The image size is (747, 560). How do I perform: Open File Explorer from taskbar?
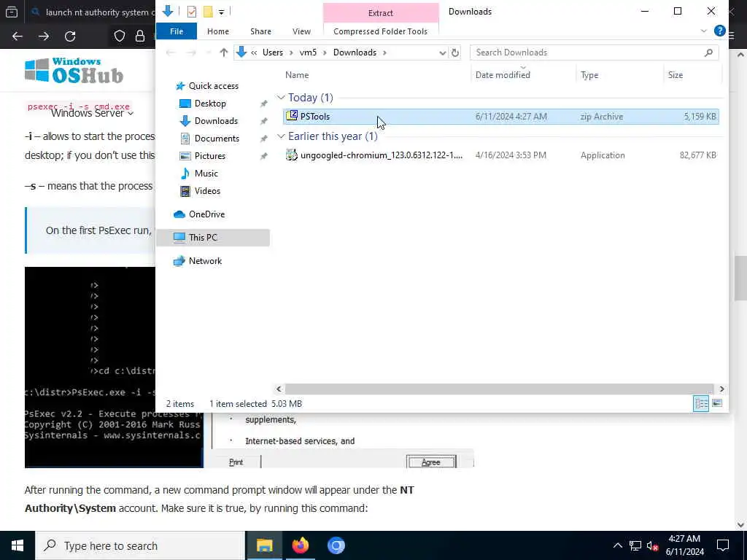coord(264,545)
